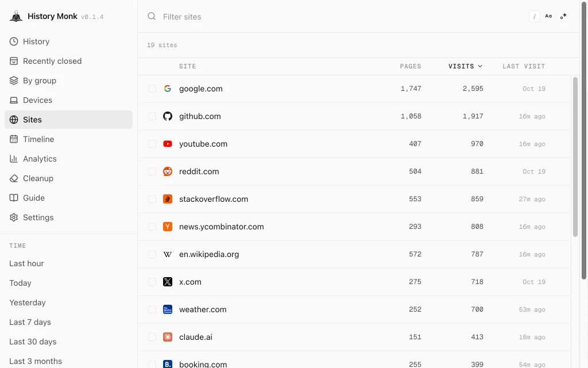
Task: Check the stackoverflow.com row checkbox
Action: (152, 199)
